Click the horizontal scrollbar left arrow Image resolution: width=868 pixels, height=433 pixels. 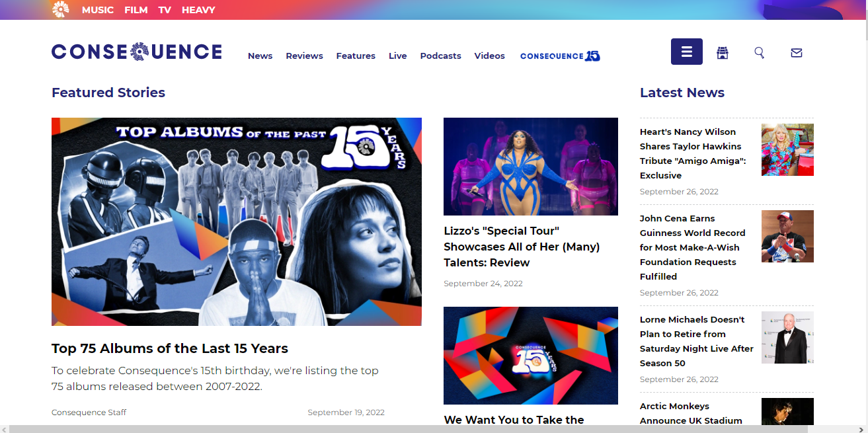click(4, 429)
